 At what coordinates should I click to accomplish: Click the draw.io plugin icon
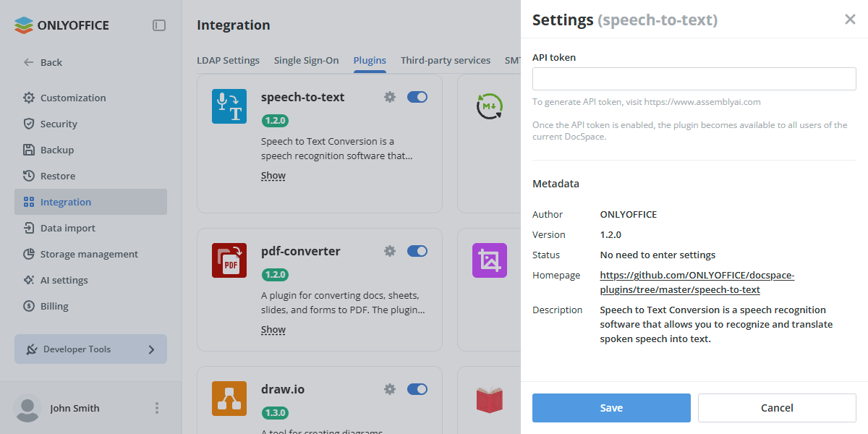(229, 399)
